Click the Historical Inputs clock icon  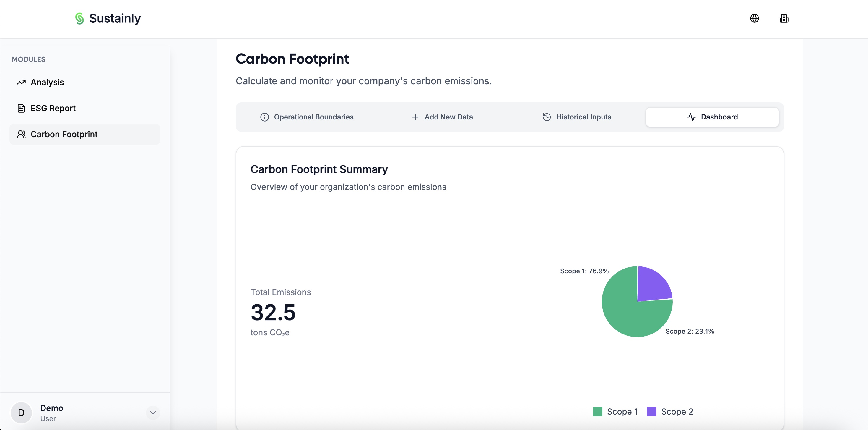tap(547, 117)
